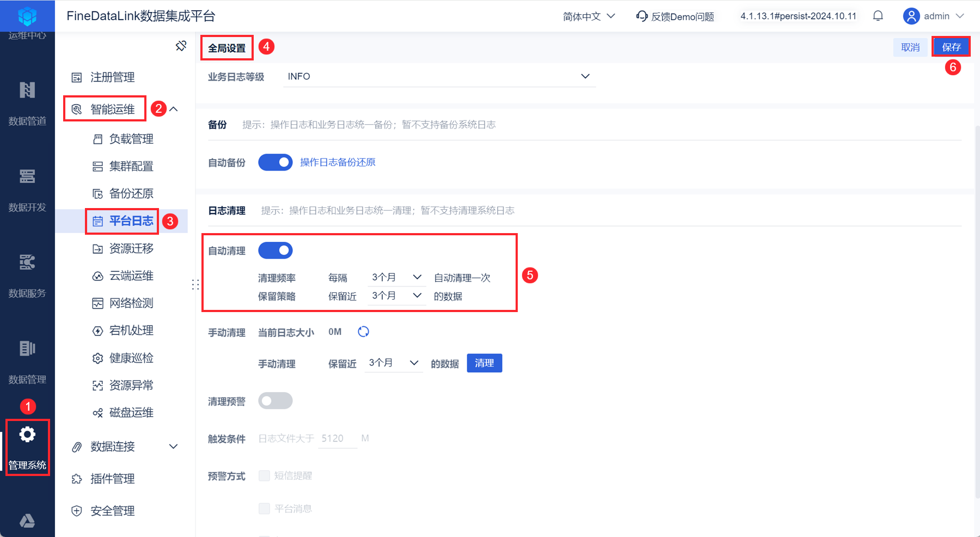
Task: Open the 管理系统 gear icon
Action: tap(27, 435)
